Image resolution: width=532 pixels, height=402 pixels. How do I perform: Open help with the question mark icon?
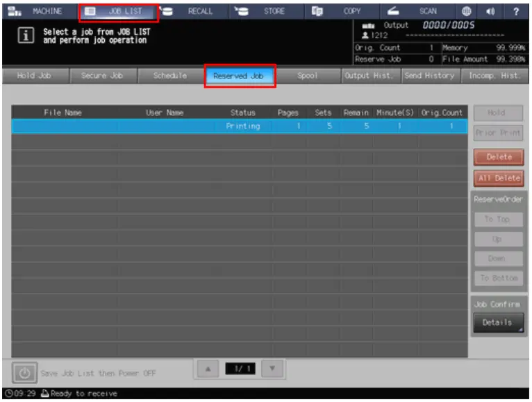[x=516, y=11]
